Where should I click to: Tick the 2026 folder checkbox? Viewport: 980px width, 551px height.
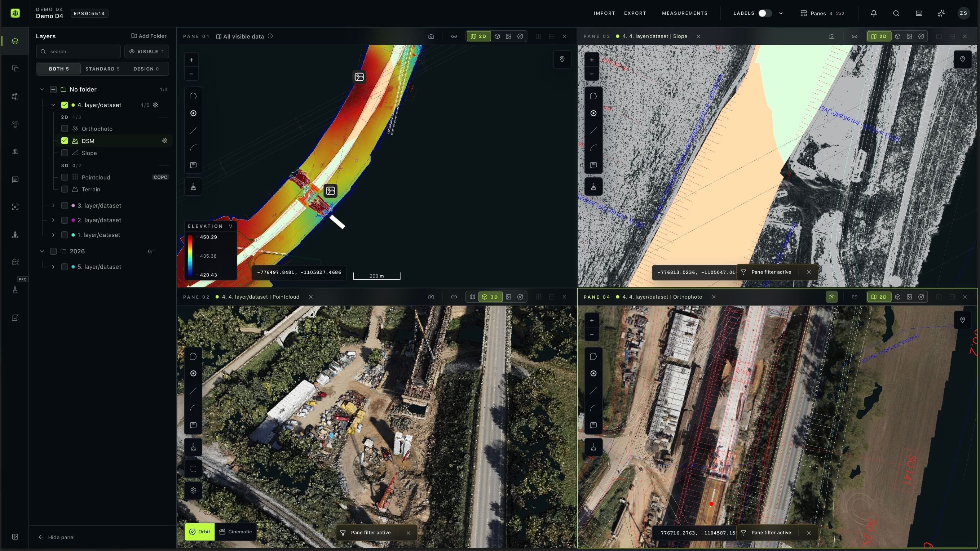coord(53,251)
